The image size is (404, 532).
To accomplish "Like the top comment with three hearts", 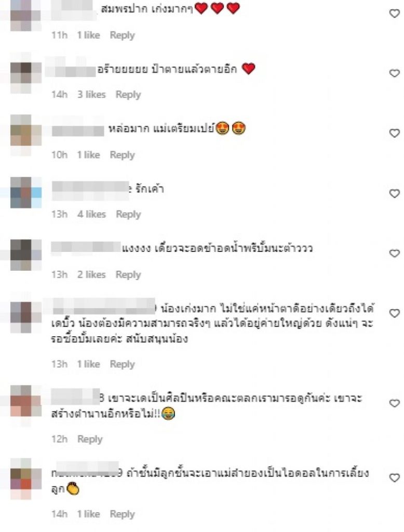I will coord(394,14).
